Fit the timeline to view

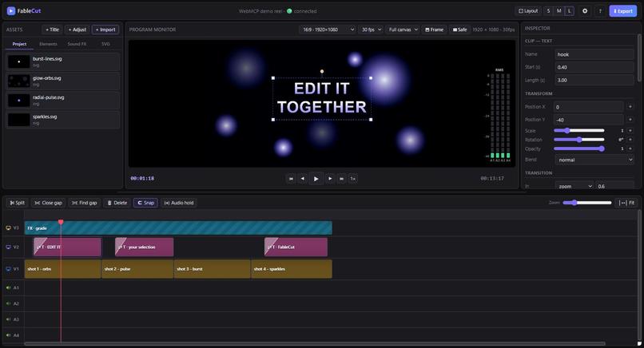pyautogui.click(x=627, y=203)
